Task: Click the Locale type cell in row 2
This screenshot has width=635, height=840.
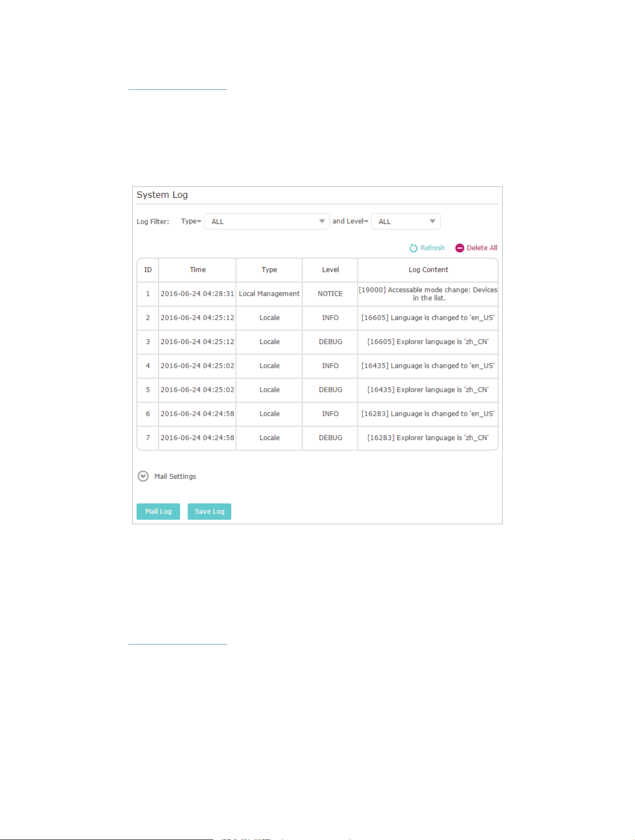Action: 270,318
